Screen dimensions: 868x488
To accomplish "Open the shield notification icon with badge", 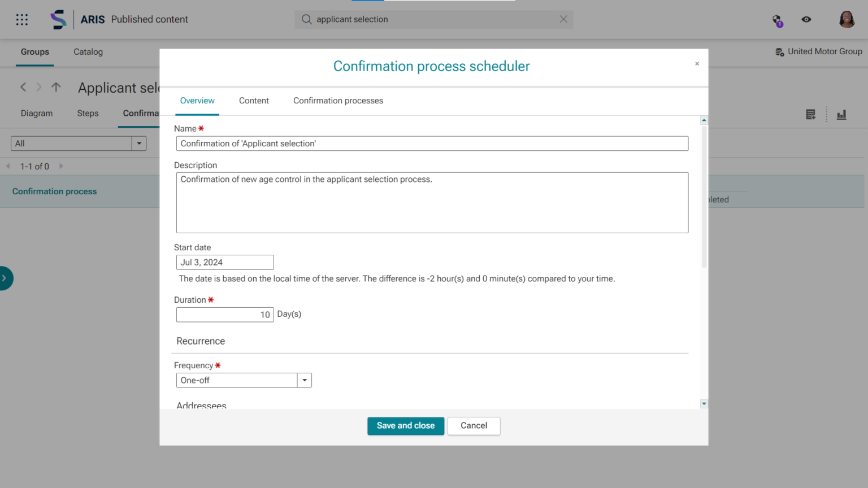I will pyautogui.click(x=777, y=19).
